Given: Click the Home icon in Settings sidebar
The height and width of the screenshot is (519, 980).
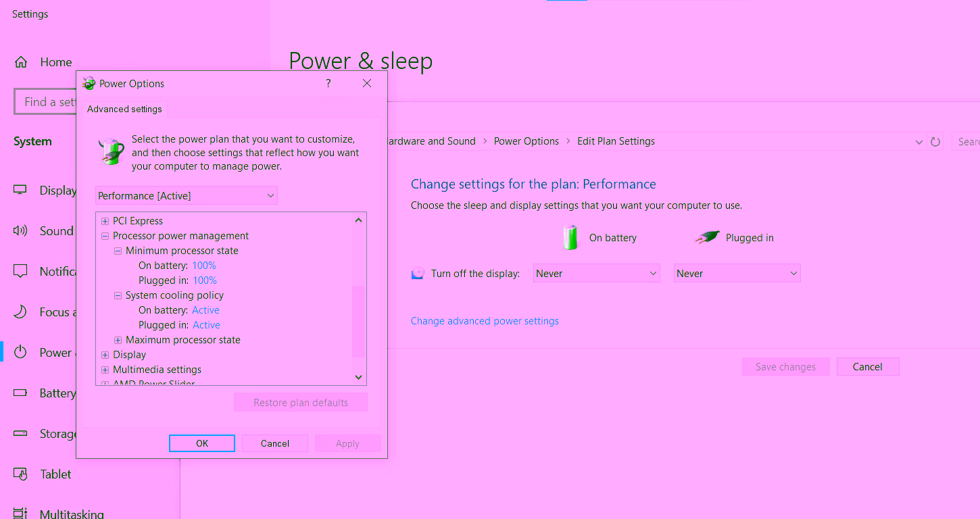Looking at the screenshot, I should 21,62.
